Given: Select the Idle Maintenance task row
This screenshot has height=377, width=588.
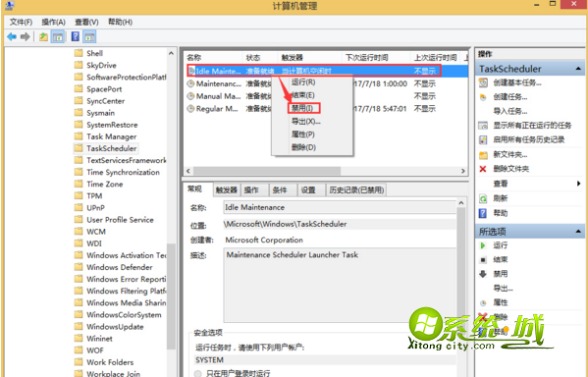Looking at the screenshot, I should pyautogui.click(x=326, y=71).
